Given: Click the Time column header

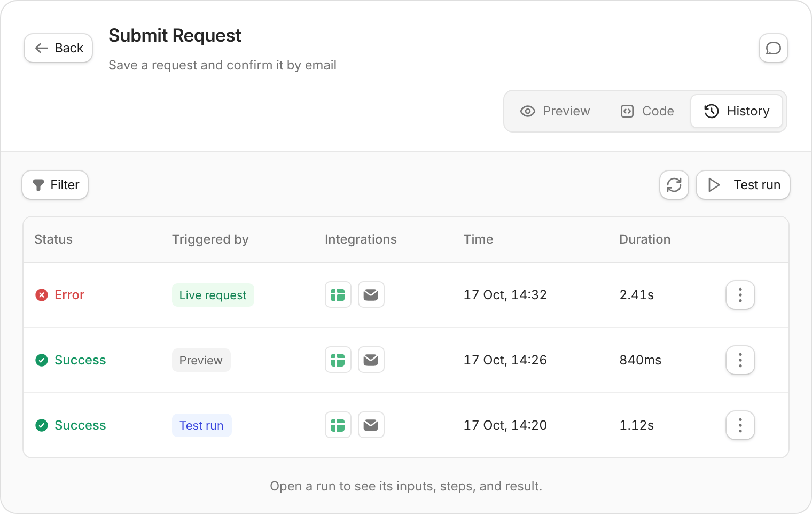Looking at the screenshot, I should point(479,239).
